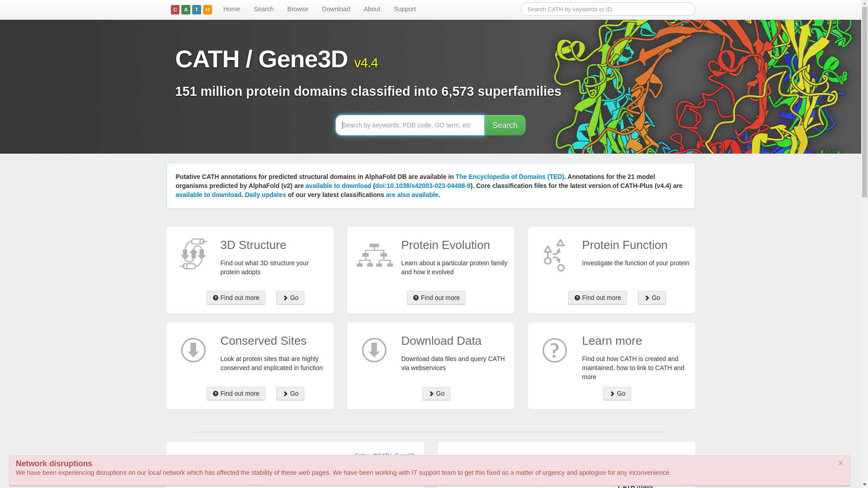Image resolution: width=868 pixels, height=488 pixels.
Task: Click the Protein Function heading text
Action: [625, 245]
